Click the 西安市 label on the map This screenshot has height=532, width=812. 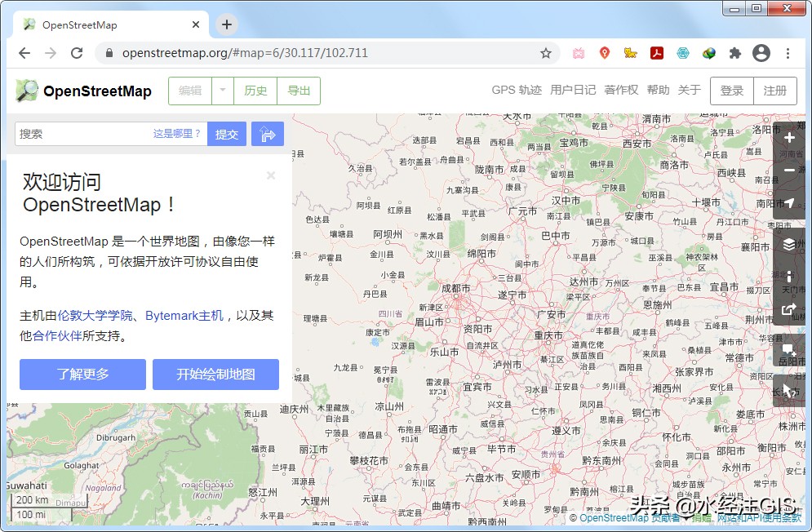[637, 144]
